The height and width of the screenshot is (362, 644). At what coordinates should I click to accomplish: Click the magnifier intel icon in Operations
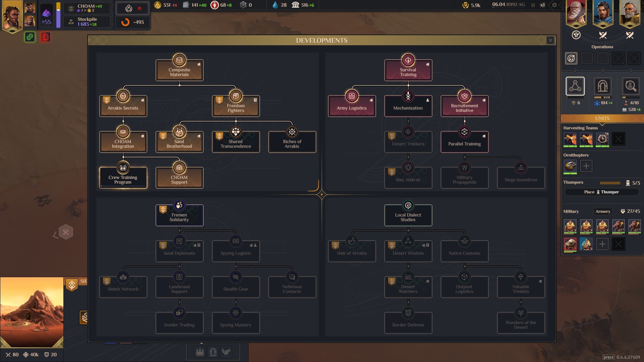click(x=630, y=86)
